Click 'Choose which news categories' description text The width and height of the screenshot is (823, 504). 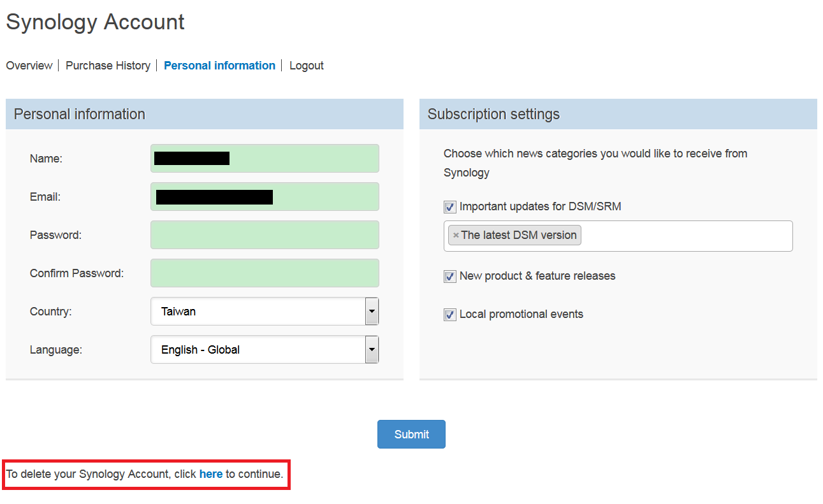(x=595, y=163)
